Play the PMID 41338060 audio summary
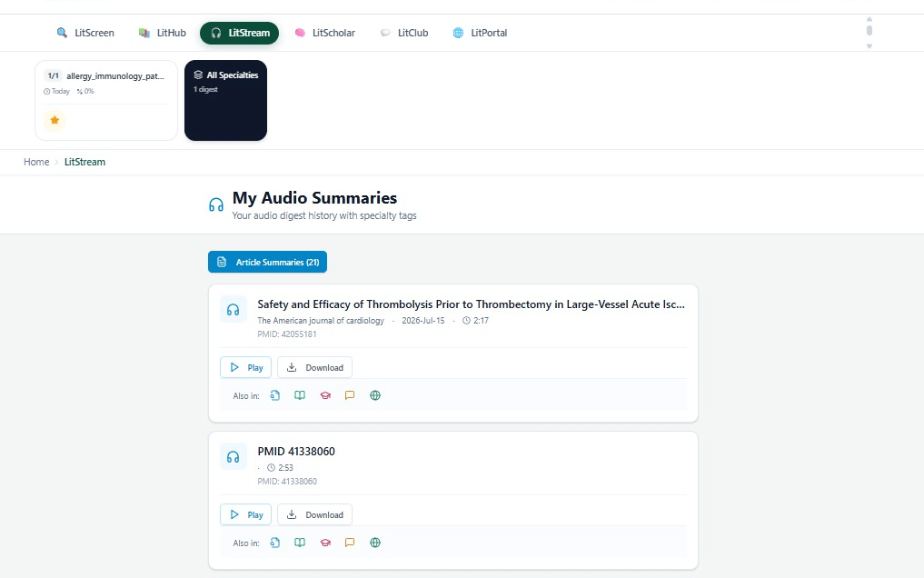Screen dimensions: 924x578 (x=245, y=515)
